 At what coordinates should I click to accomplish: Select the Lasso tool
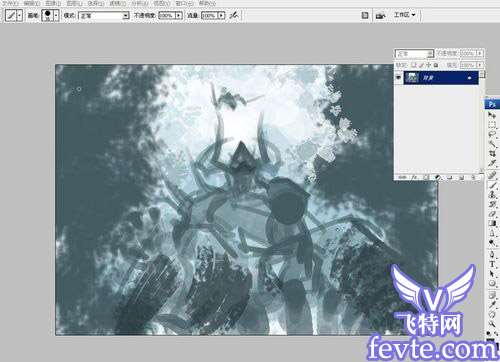click(x=492, y=135)
